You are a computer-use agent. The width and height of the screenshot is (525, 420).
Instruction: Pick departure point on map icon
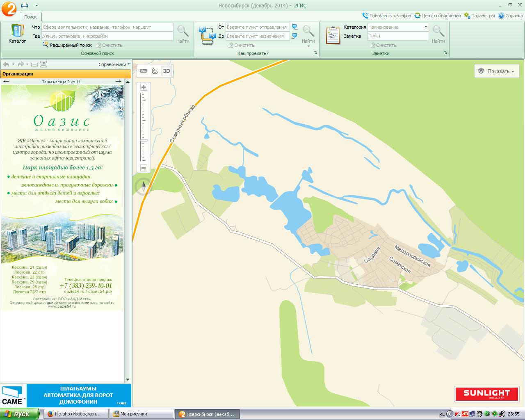294,27
